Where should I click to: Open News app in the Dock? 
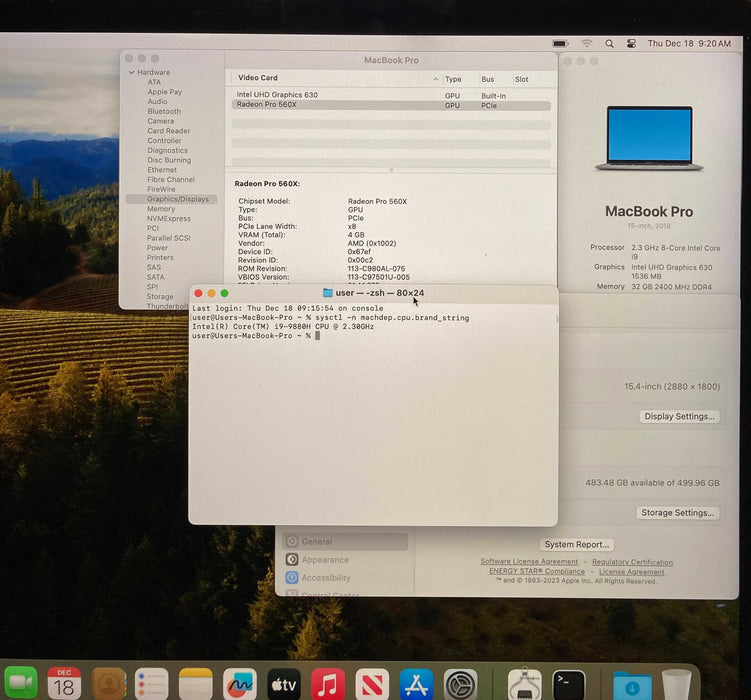click(372, 683)
